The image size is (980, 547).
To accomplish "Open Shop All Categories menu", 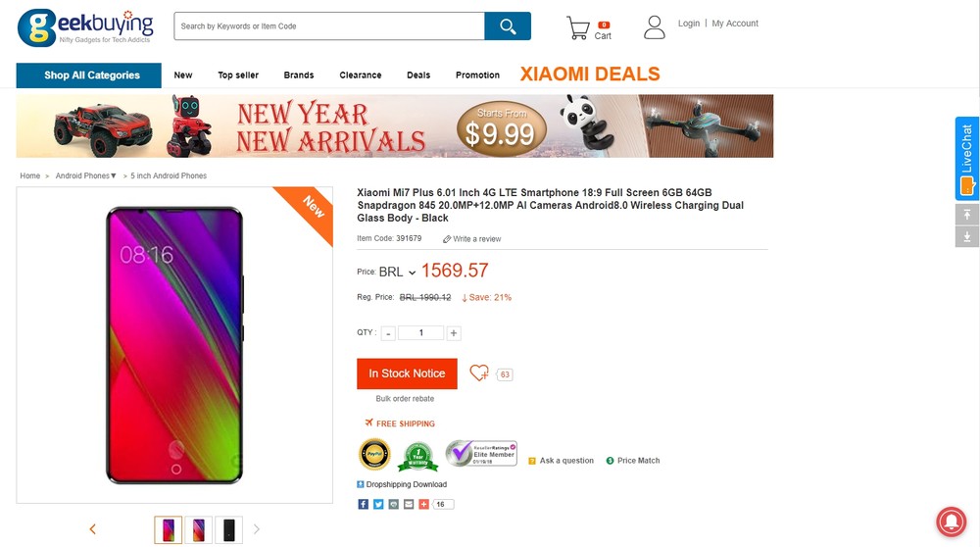I will coord(89,75).
